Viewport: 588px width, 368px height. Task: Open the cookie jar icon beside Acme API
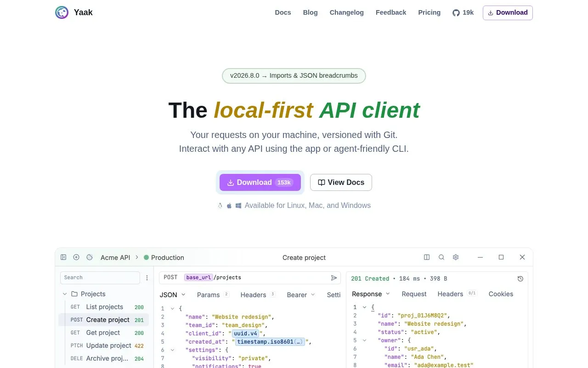90,257
